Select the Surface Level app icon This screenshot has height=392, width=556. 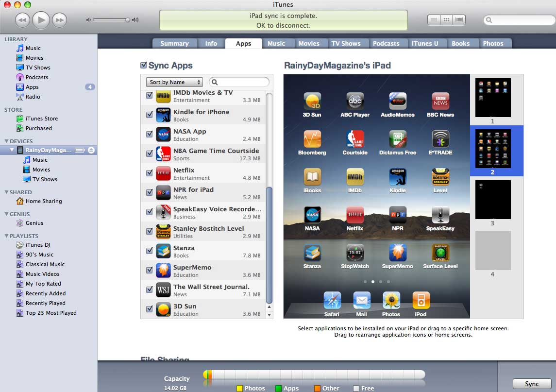pyautogui.click(x=440, y=253)
